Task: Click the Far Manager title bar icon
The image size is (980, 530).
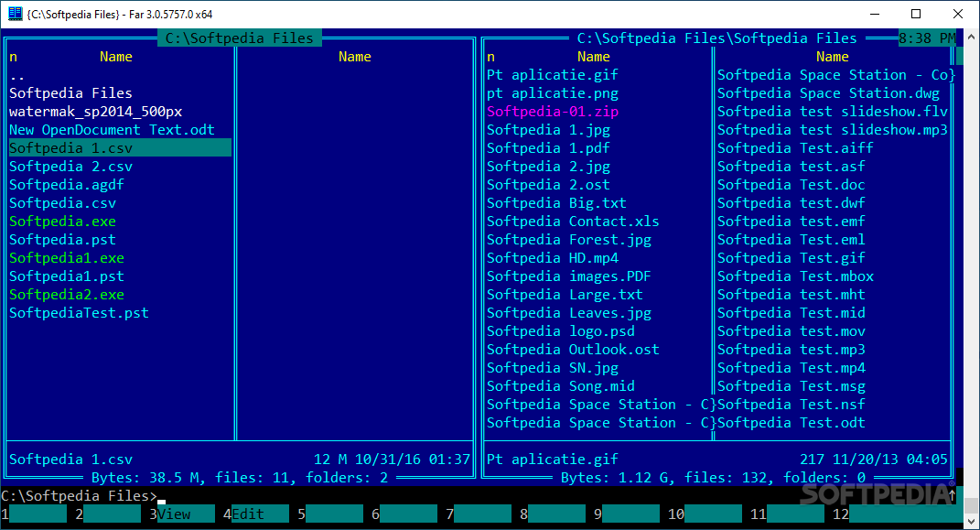Action: click(15, 13)
